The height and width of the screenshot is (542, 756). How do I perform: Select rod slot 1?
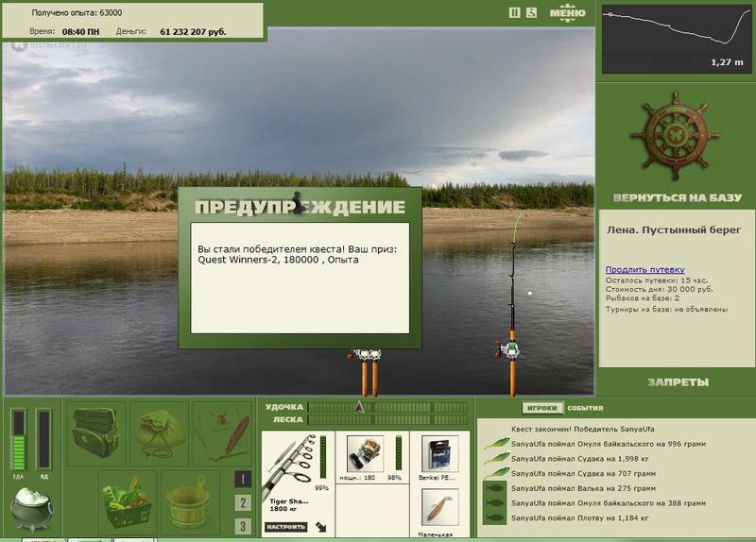[x=243, y=479]
